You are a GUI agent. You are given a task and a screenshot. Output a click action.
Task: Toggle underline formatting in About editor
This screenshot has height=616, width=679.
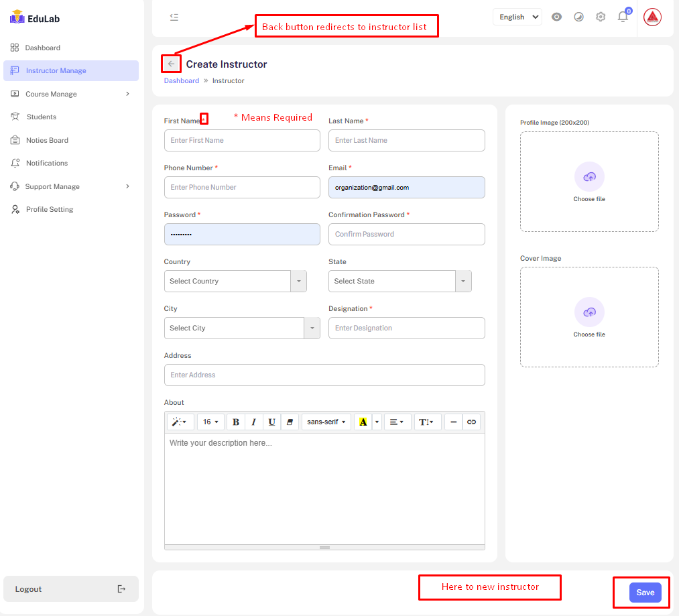point(271,422)
